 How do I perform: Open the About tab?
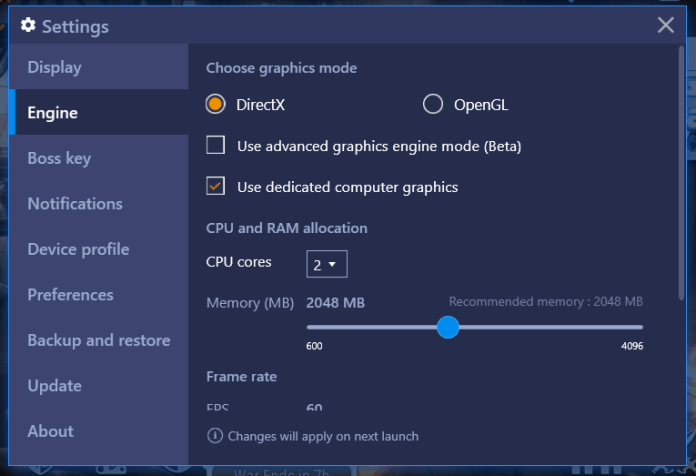(51, 431)
